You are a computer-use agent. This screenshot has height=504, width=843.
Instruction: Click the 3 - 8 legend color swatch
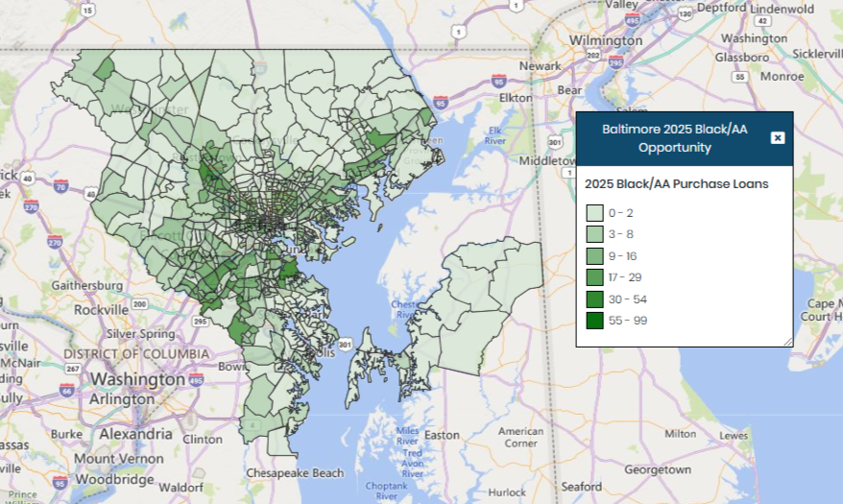[x=594, y=235]
